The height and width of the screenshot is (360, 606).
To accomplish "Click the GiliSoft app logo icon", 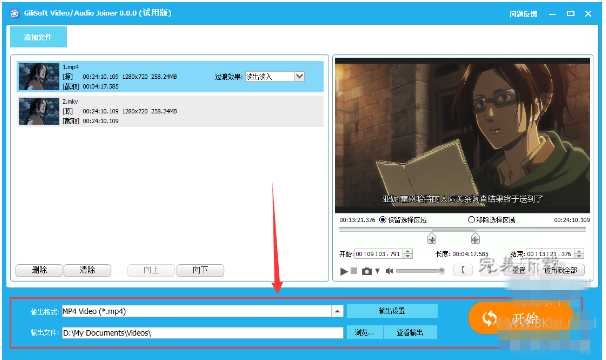I will pyautogui.click(x=14, y=14).
